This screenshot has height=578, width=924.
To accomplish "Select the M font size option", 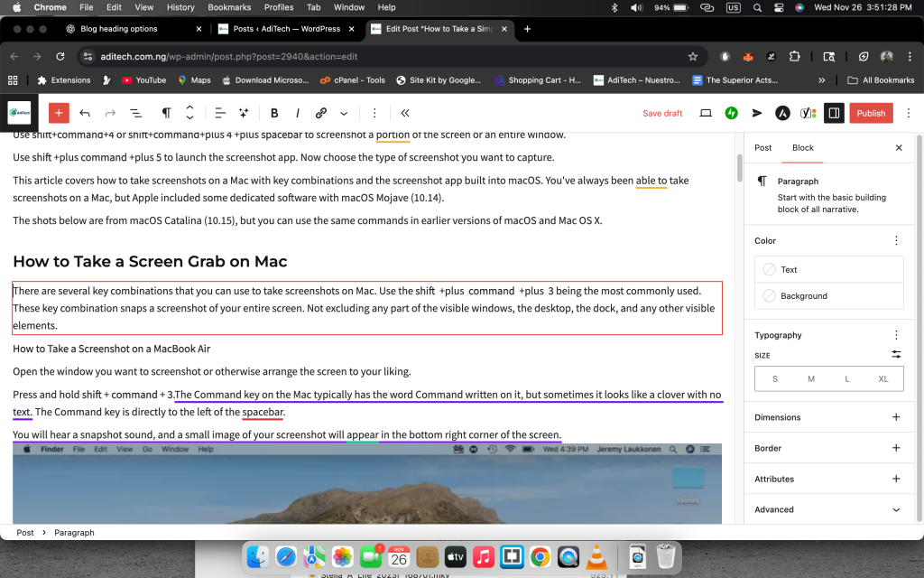I will click(x=811, y=378).
